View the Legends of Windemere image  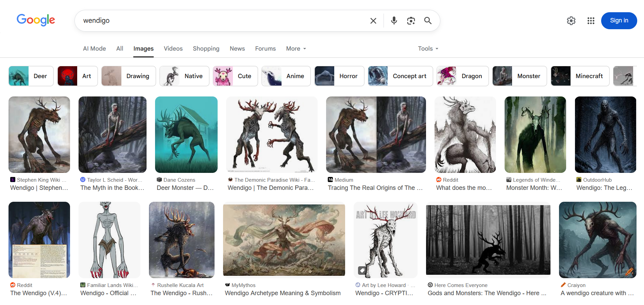click(535, 134)
